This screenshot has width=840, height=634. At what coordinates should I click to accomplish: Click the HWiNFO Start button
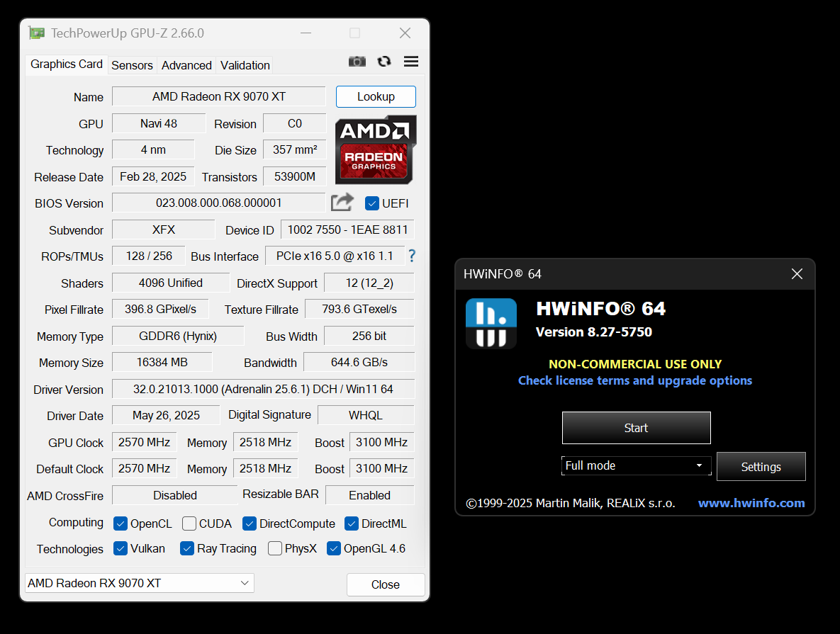pos(637,428)
